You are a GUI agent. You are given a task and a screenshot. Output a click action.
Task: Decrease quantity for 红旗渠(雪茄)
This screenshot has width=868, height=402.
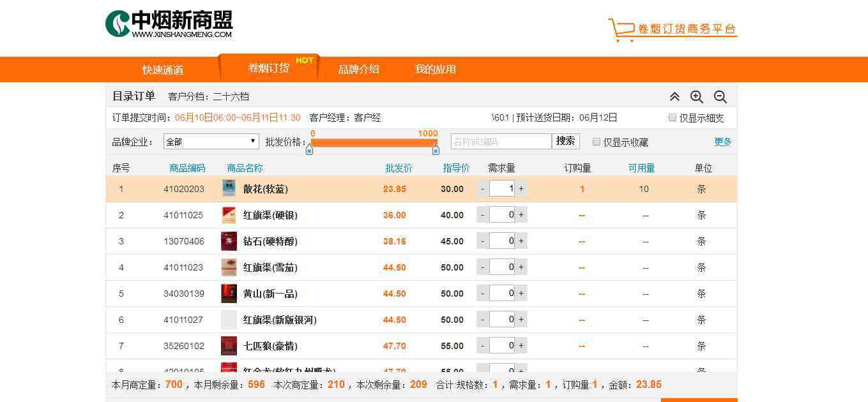[483, 267]
